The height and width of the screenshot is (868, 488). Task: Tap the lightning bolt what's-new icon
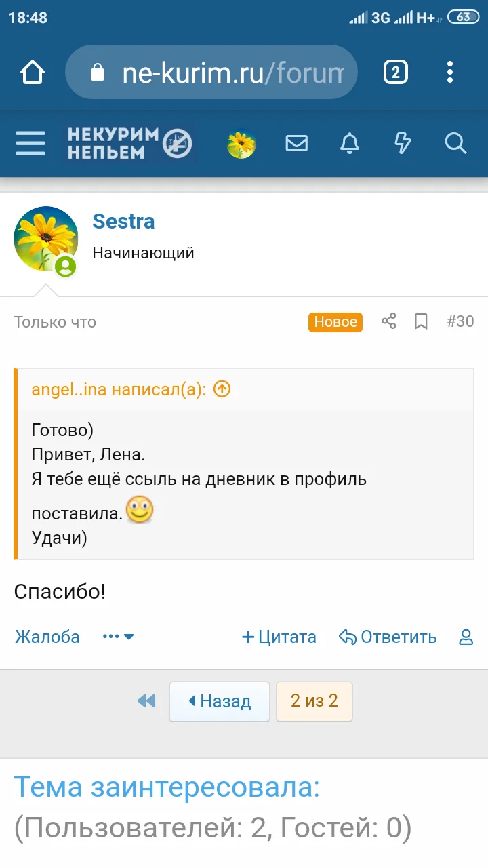point(403,144)
